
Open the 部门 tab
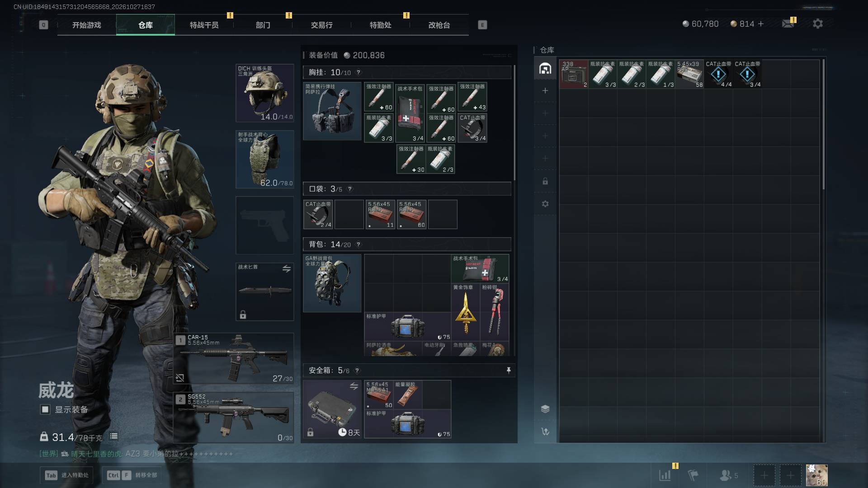pyautogui.click(x=263, y=25)
